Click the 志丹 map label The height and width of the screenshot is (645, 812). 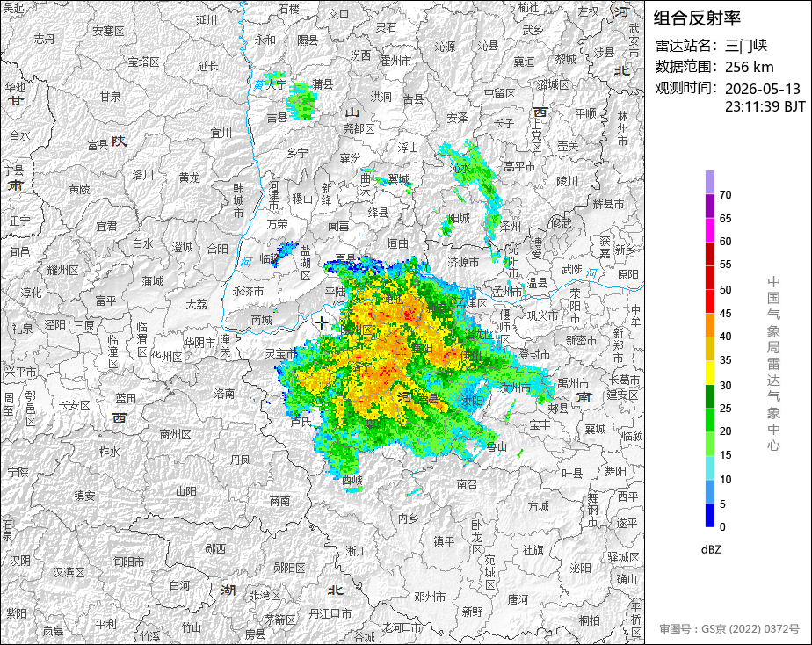(x=44, y=39)
